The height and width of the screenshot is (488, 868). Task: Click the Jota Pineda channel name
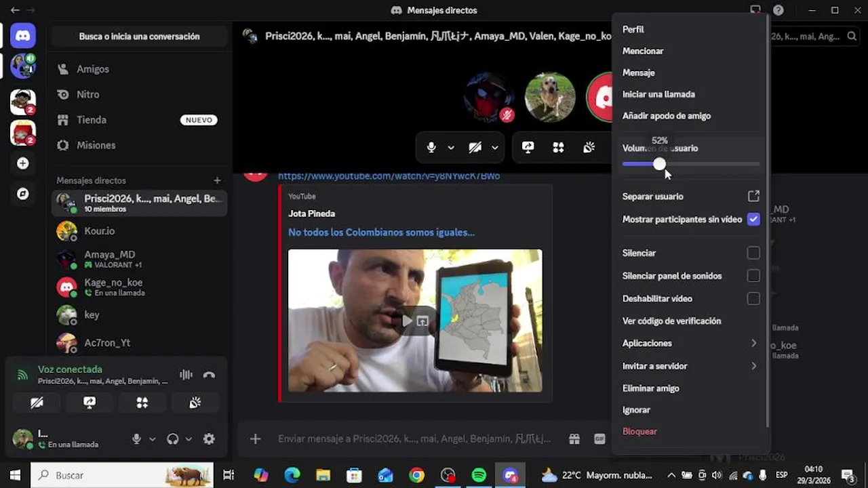311,213
